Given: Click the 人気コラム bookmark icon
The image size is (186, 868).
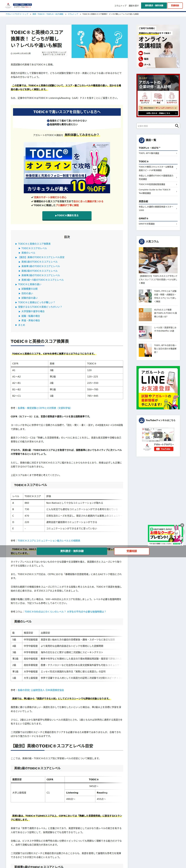Looking at the screenshot, I should click(142, 241).
